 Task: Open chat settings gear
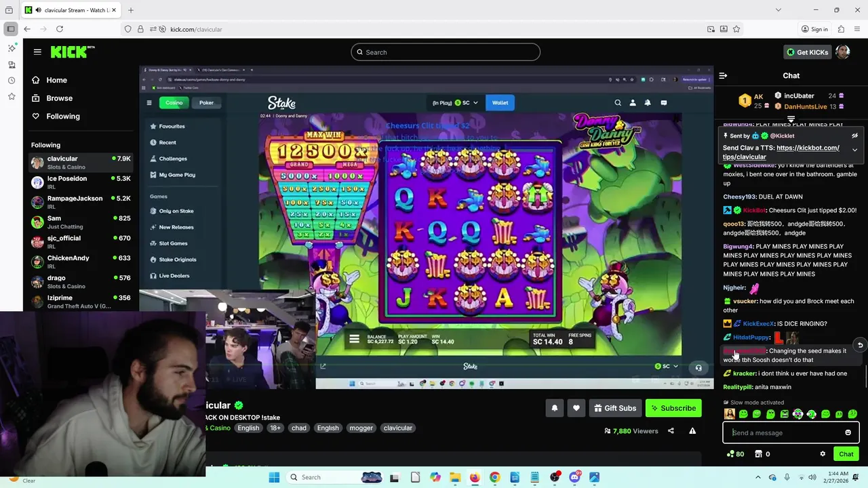[823, 454]
